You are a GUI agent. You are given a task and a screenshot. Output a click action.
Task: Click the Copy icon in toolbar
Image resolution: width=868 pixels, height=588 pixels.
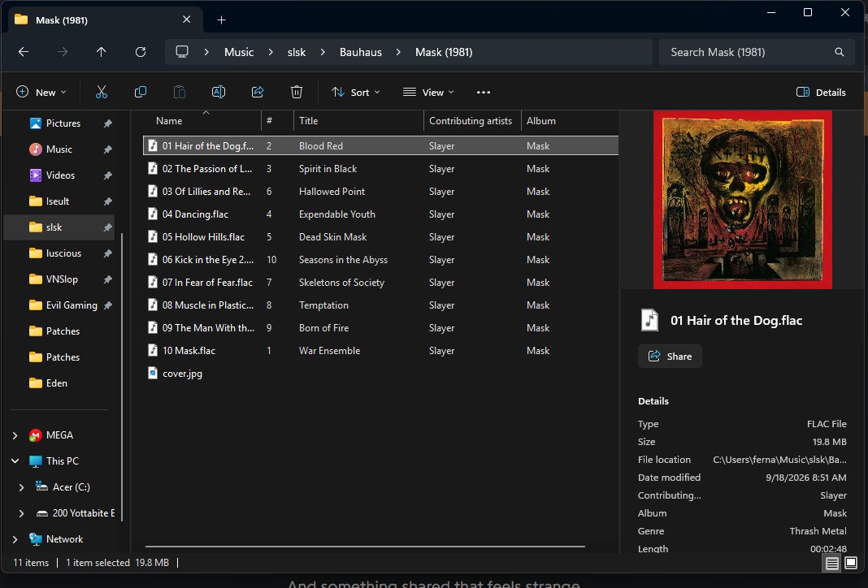point(141,93)
